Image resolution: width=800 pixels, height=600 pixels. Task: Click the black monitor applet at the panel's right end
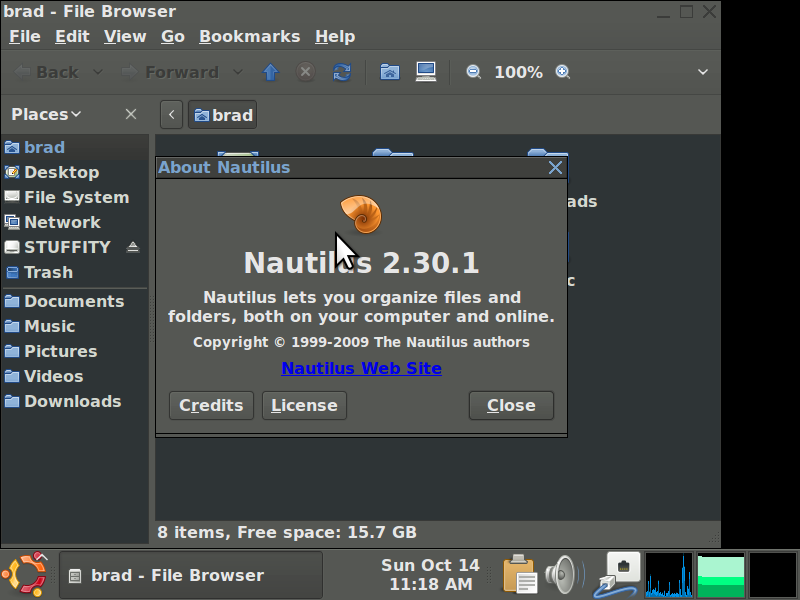(773, 574)
